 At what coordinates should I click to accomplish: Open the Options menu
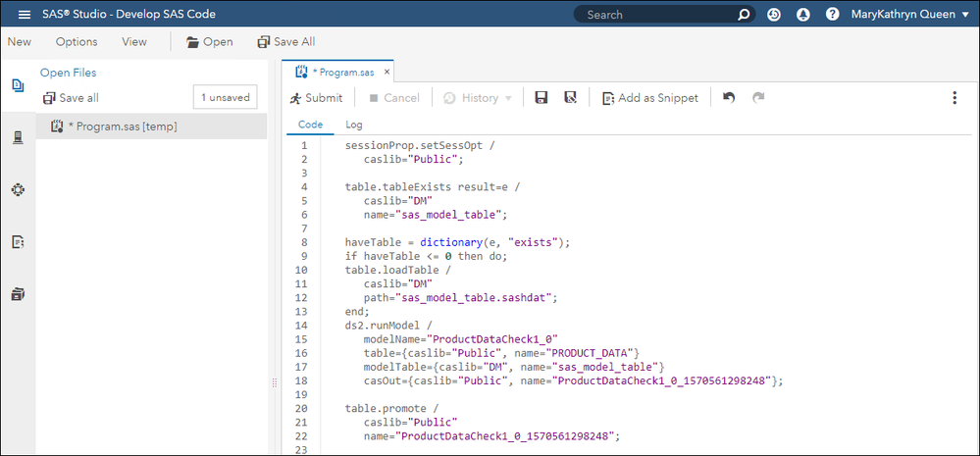(x=77, y=42)
